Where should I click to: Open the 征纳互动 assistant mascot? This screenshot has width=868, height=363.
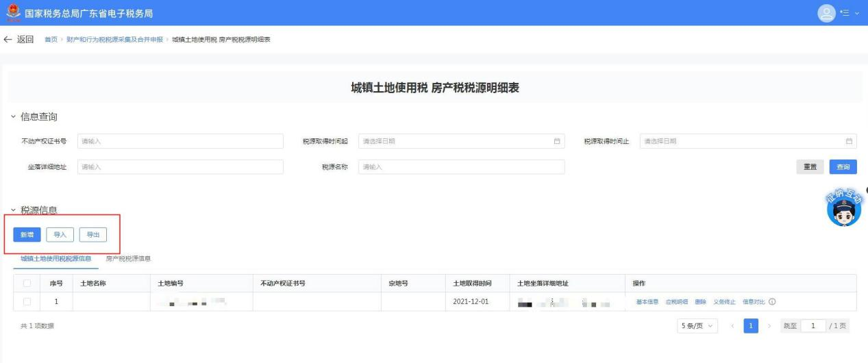(x=842, y=208)
